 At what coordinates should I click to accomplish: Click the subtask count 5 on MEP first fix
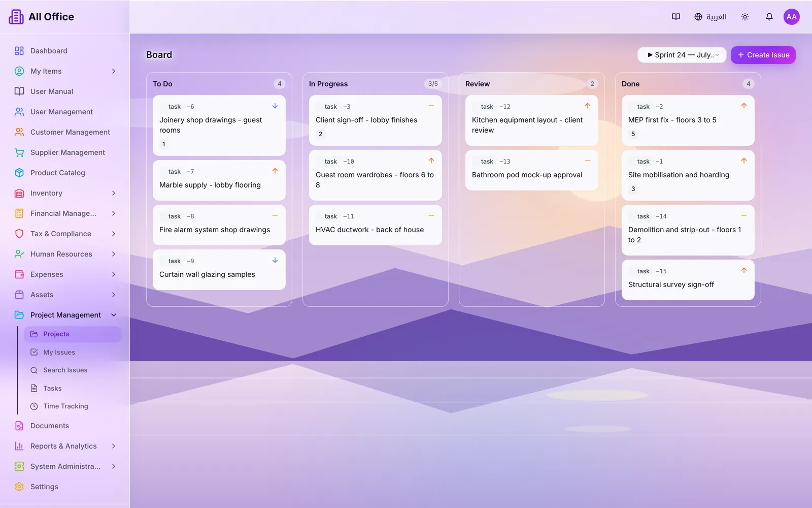pos(633,134)
